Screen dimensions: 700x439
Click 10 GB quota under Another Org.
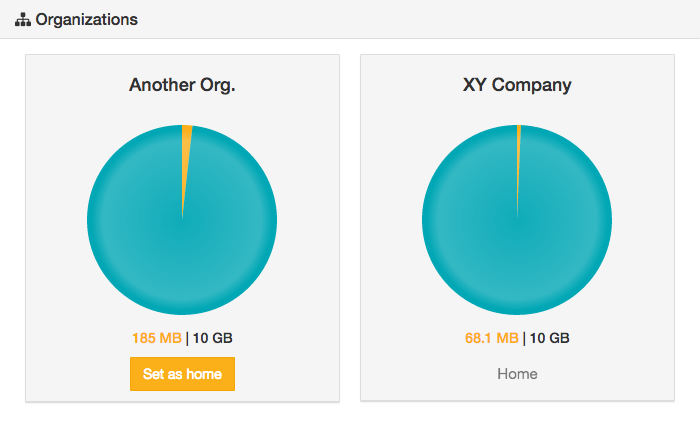pyautogui.click(x=213, y=338)
